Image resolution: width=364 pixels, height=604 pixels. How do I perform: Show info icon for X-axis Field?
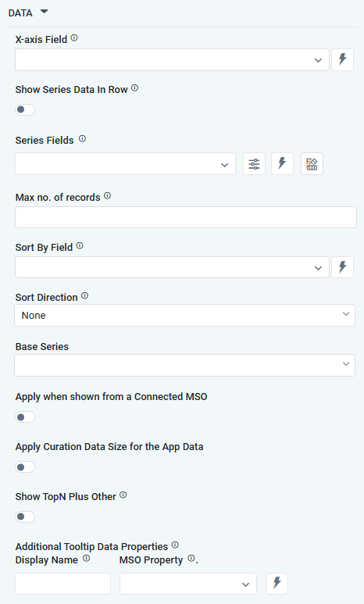pyautogui.click(x=74, y=38)
